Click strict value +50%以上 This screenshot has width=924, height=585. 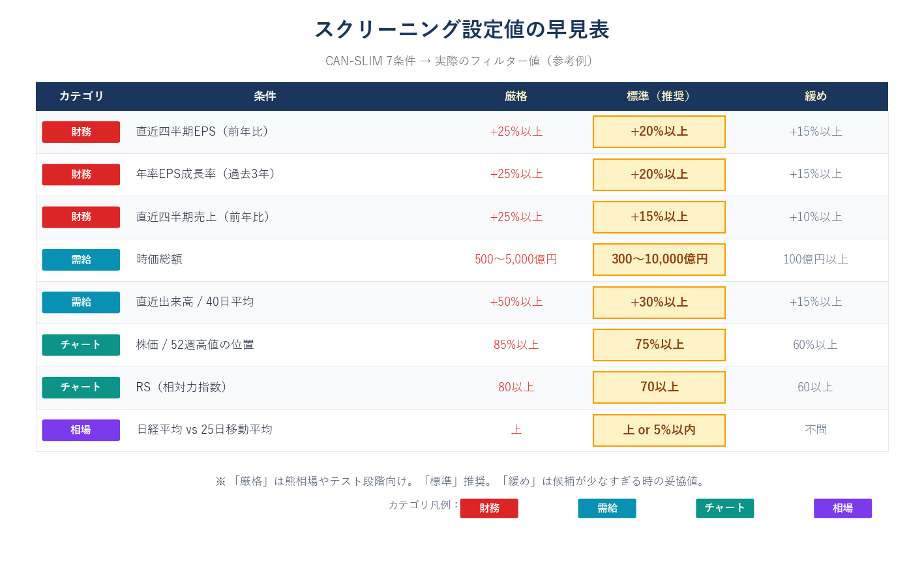click(516, 301)
